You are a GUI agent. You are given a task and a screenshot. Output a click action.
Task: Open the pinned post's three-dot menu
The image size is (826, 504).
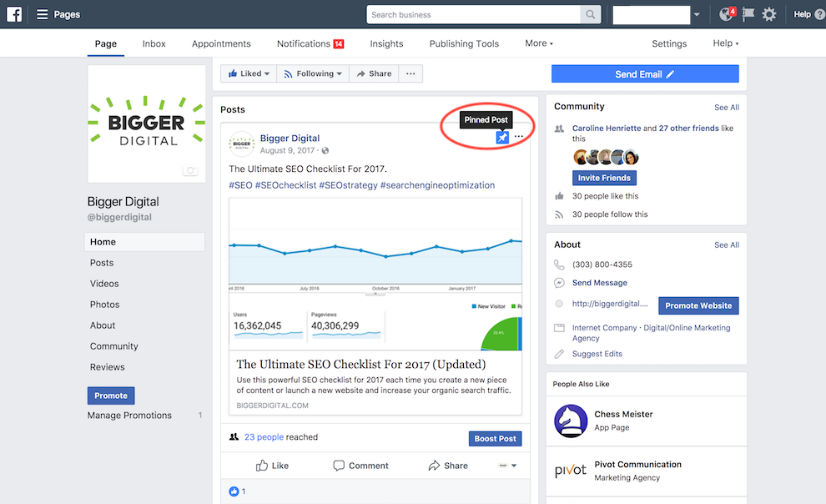519,136
